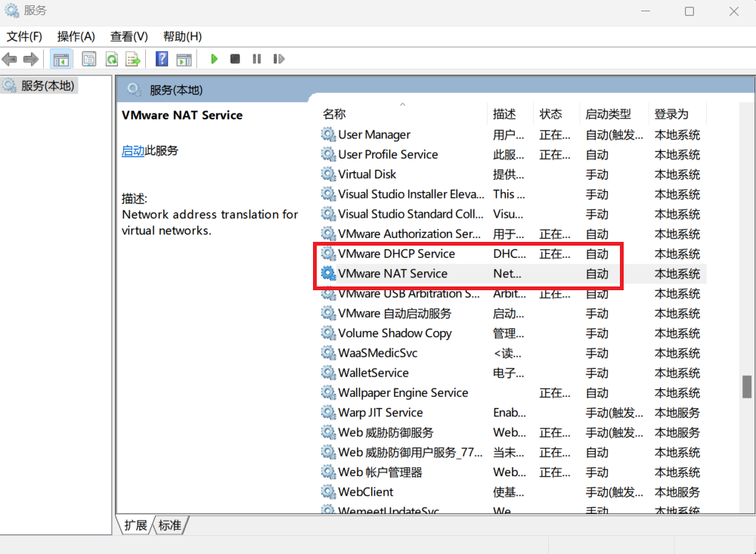
Task: Stop service with square stop icon
Action: point(235,59)
